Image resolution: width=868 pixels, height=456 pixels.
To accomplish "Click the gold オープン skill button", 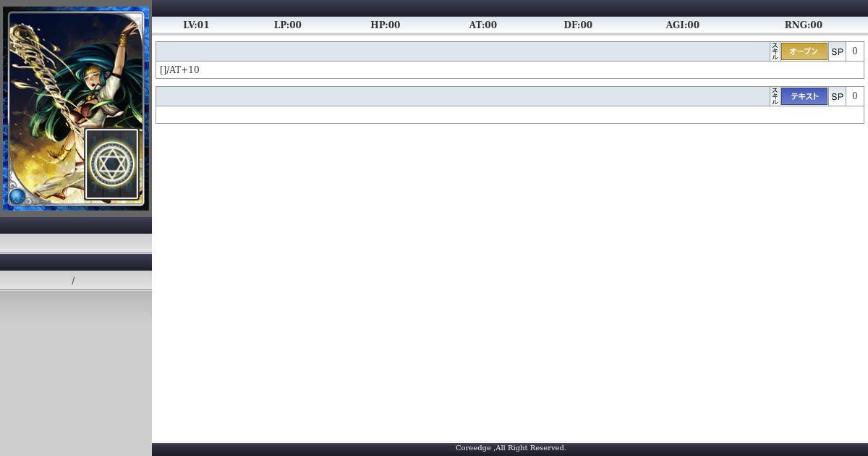I will tap(804, 51).
